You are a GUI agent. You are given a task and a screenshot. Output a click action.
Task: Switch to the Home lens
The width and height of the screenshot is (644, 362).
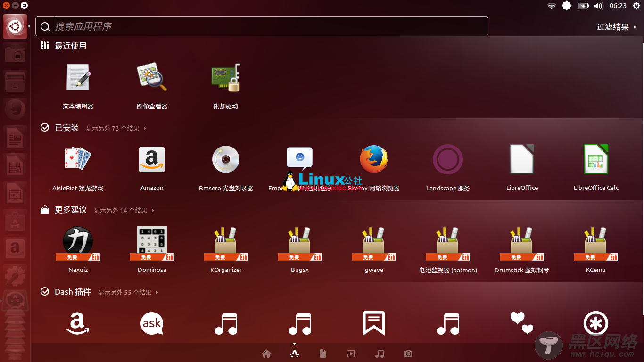[266, 354]
